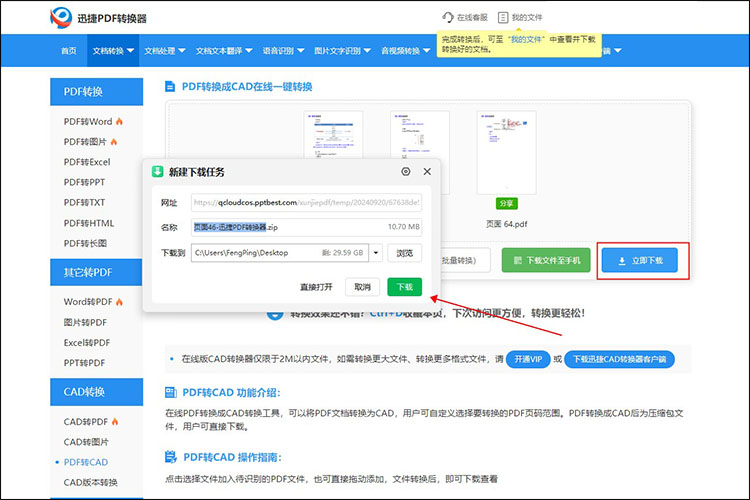Open PDF转PPT in sidebar
The width and height of the screenshot is (750, 500).
84,182
